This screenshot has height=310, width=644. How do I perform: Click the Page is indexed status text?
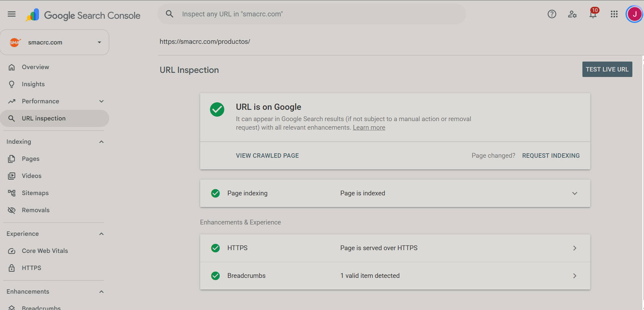point(363,193)
